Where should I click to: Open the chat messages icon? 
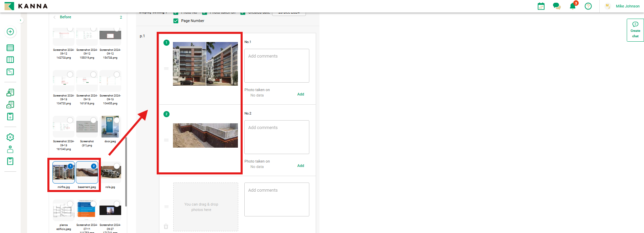(x=556, y=6)
